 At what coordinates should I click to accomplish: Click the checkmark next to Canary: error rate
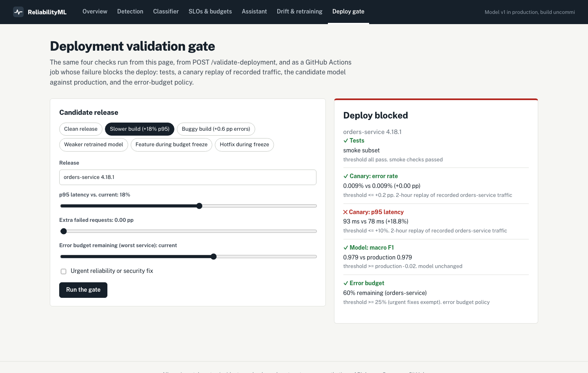point(346,176)
